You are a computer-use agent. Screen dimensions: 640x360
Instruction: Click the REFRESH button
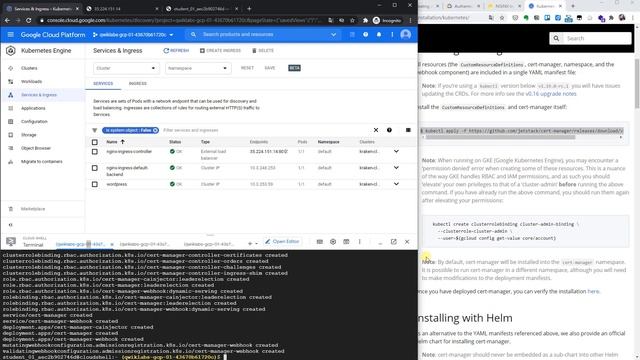coord(176,51)
